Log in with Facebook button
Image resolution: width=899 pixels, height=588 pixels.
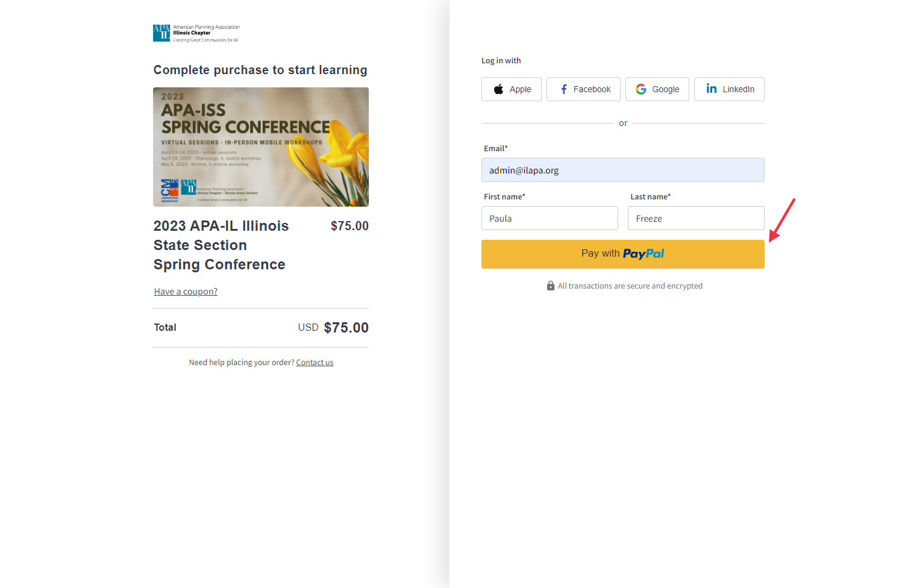pyautogui.click(x=583, y=89)
